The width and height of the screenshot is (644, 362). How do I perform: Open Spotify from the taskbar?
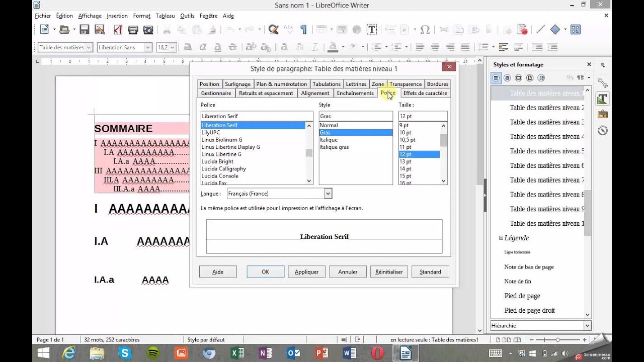153,353
